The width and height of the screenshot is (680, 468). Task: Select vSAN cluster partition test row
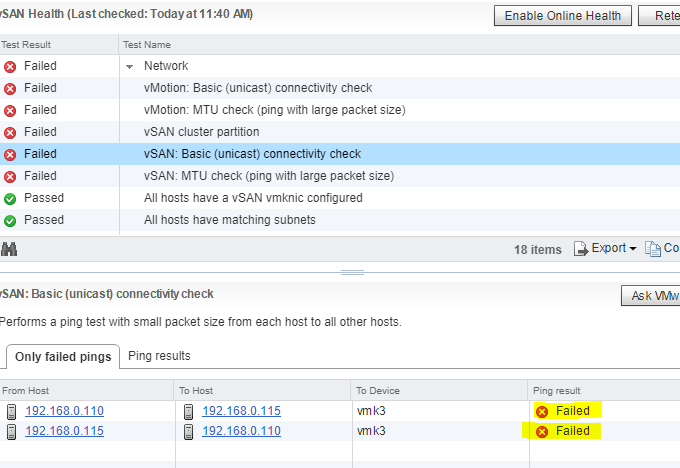pyautogui.click(x=340, y=132)
